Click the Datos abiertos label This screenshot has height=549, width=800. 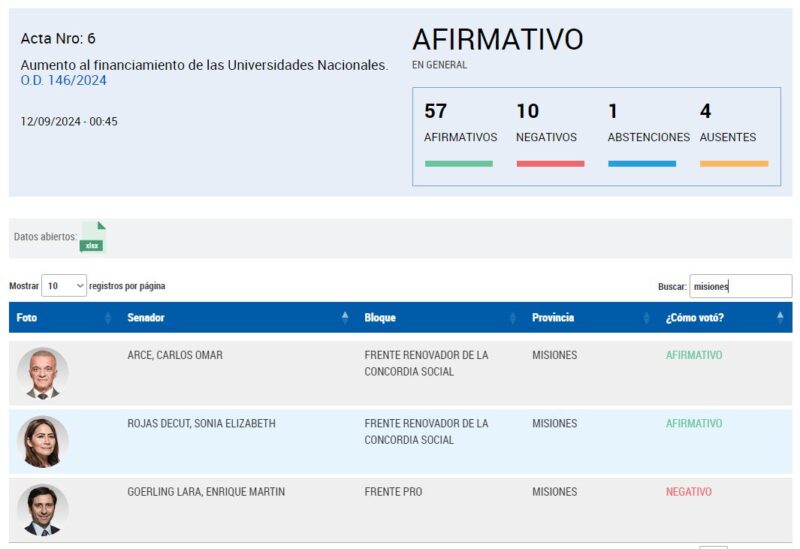point(45,237)
